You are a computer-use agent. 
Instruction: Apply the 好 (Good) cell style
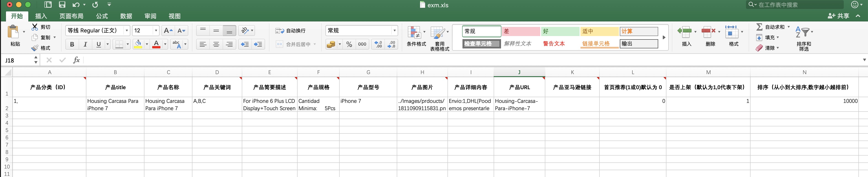tap(560, 31)
